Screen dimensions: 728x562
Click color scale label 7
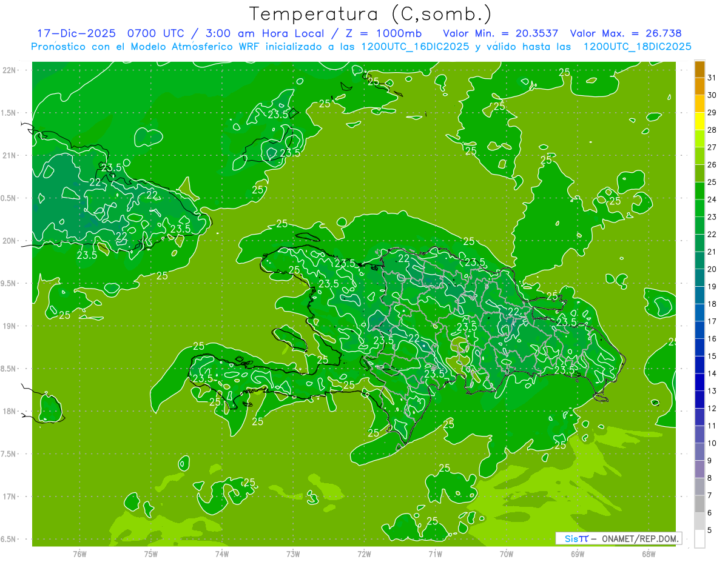709,496
